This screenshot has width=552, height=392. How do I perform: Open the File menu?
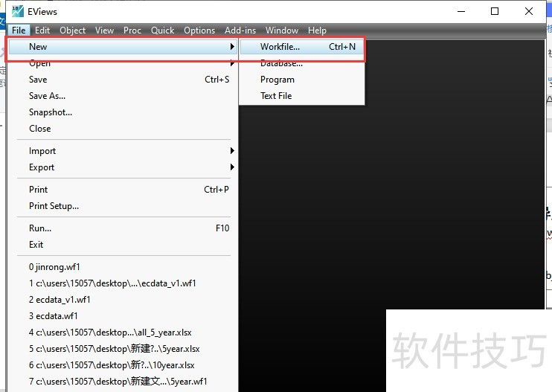19,30
